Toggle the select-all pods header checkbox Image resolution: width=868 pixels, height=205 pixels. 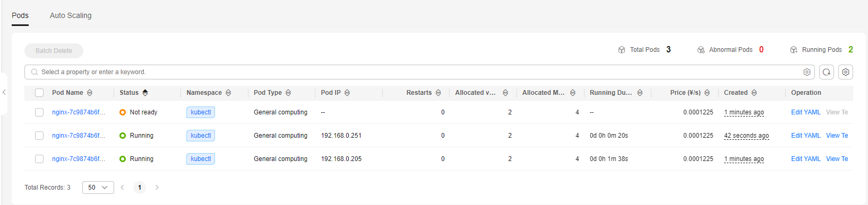tap(39, 93)
